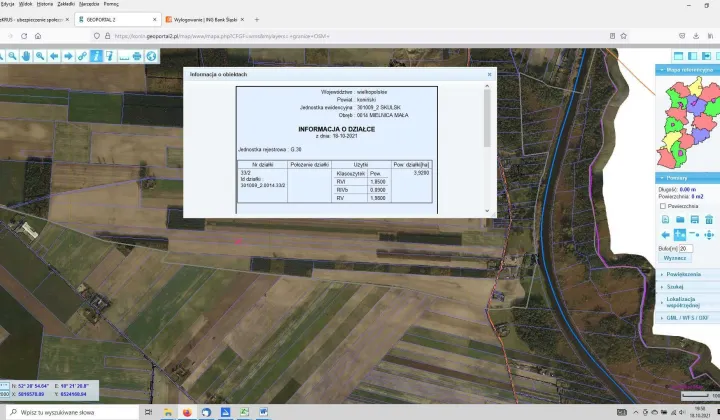The height and width of the screenshot is (420, 720).
Task: Open the Historia menu
Action: tap(45, 4)
